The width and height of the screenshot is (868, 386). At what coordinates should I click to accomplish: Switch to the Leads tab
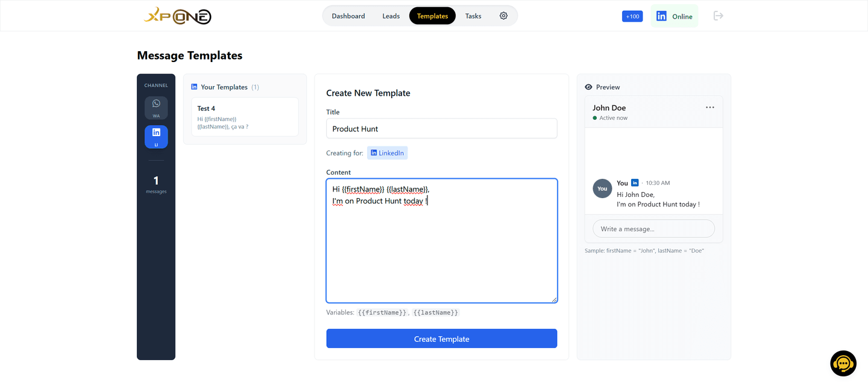coord(391,16)
